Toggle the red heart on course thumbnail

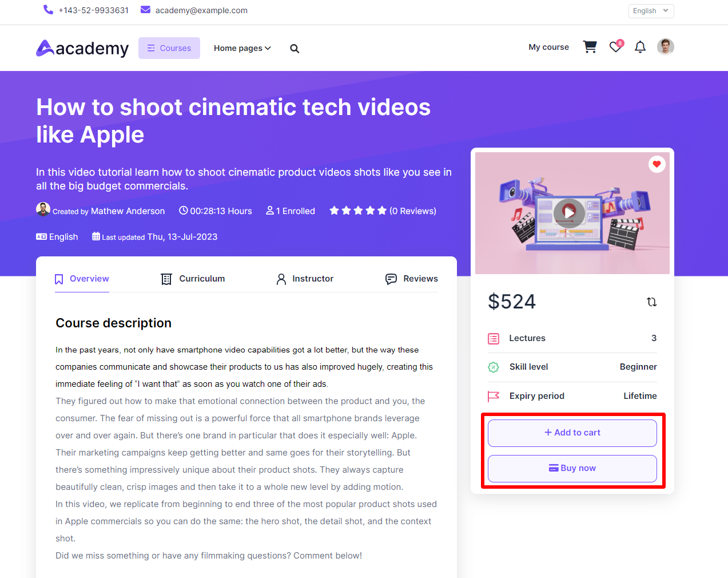coord(657,164)
